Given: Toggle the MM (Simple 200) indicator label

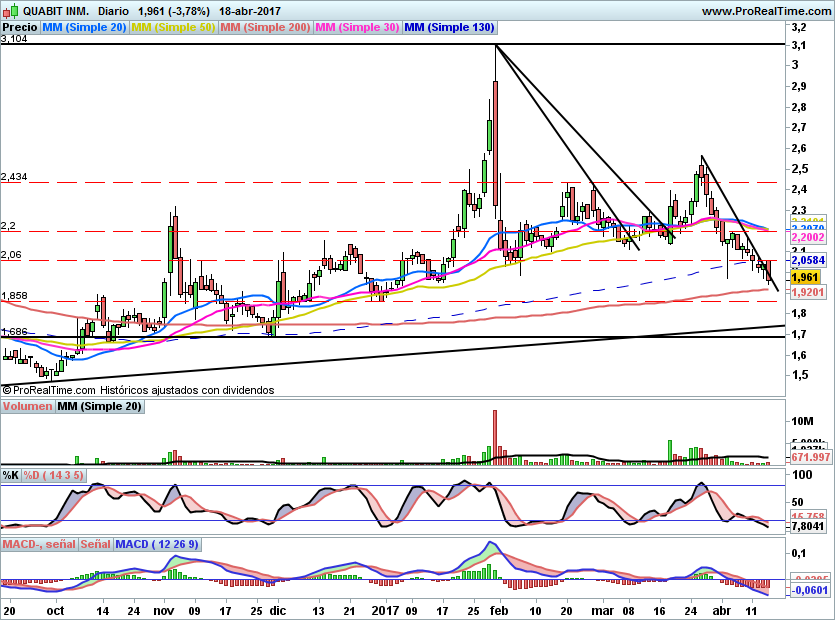Looking at the screenshot, I should pos(265,28).
